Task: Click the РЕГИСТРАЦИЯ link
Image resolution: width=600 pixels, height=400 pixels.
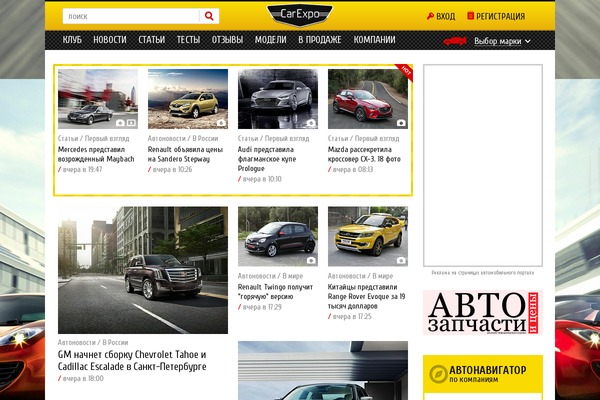Action: click(501, 16)
